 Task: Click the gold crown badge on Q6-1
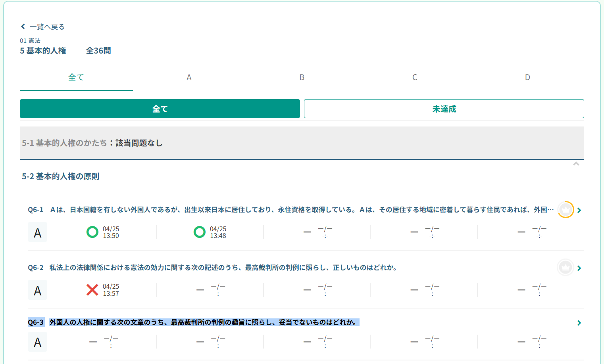click(x=566, y=210)
